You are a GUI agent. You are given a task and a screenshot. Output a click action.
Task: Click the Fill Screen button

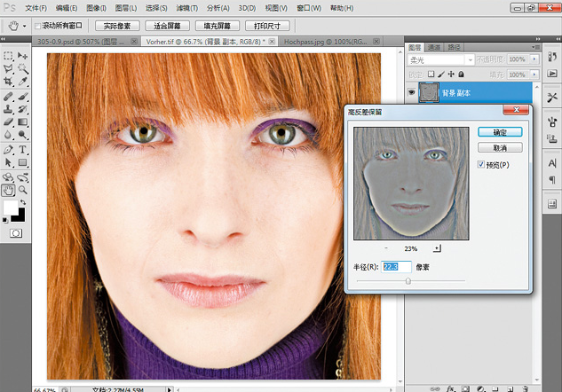[x=218, y=26]
